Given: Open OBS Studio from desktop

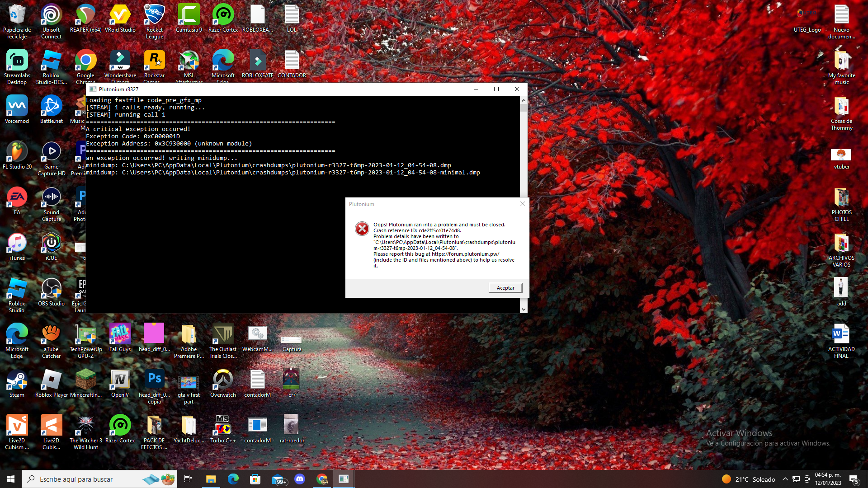Looking at the screenshot, I should pos(51,293).
